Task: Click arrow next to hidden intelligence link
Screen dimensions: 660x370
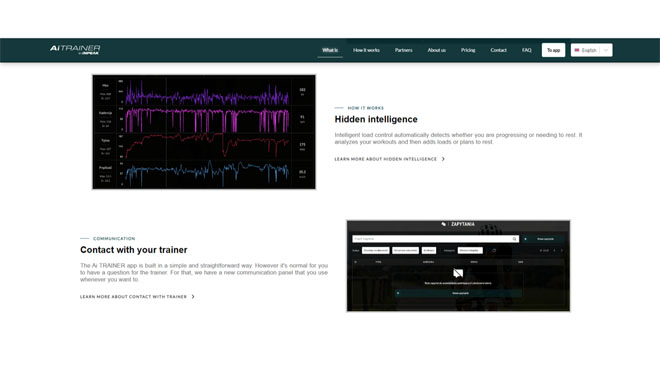Action: [x=443, y=159]
